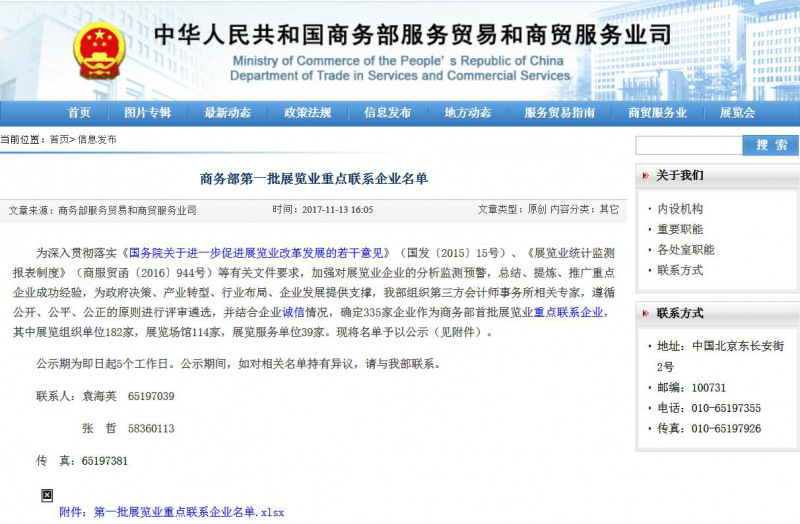
Task: Open the 政策法规 menu item
Action: coord(307,113)
